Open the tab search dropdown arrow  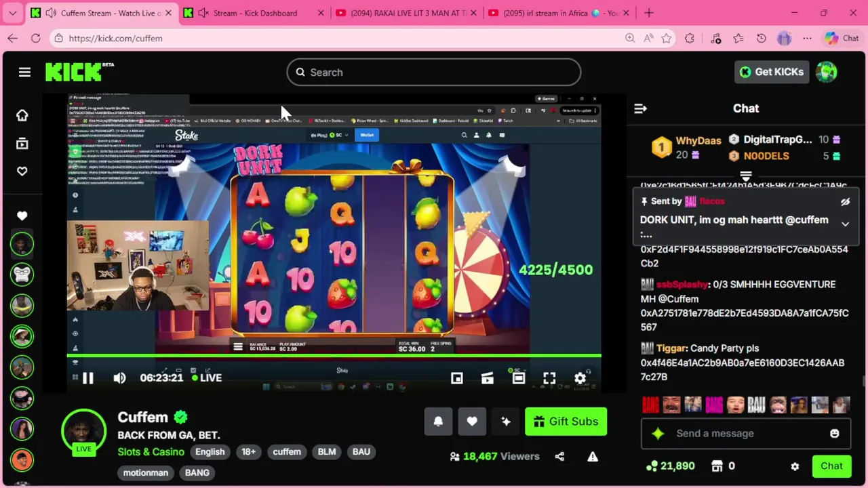tap(12, 13)
